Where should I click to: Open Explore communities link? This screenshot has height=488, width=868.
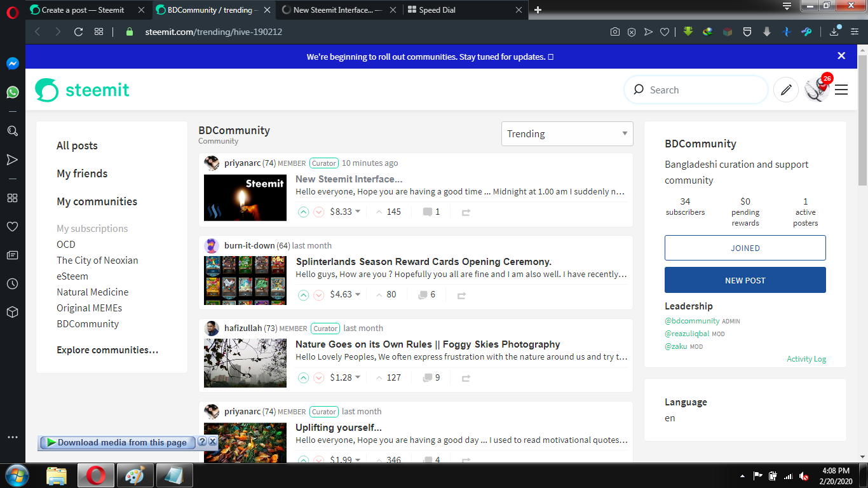(107, 349)
